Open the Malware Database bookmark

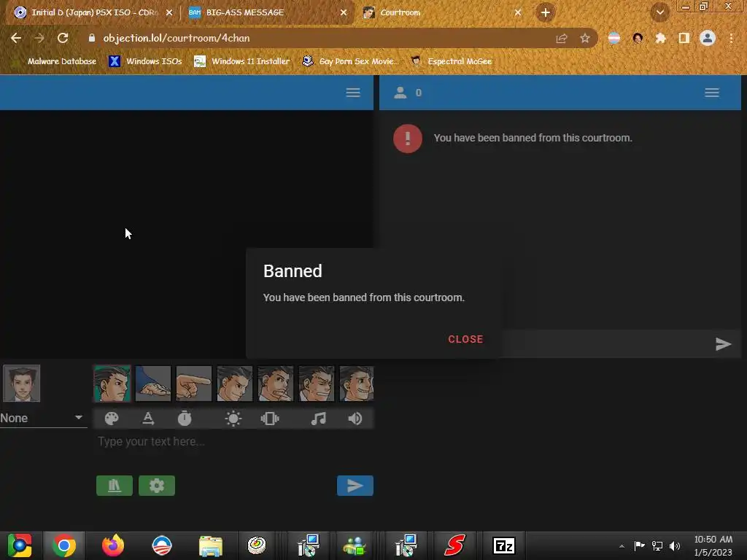pos(55,61)
